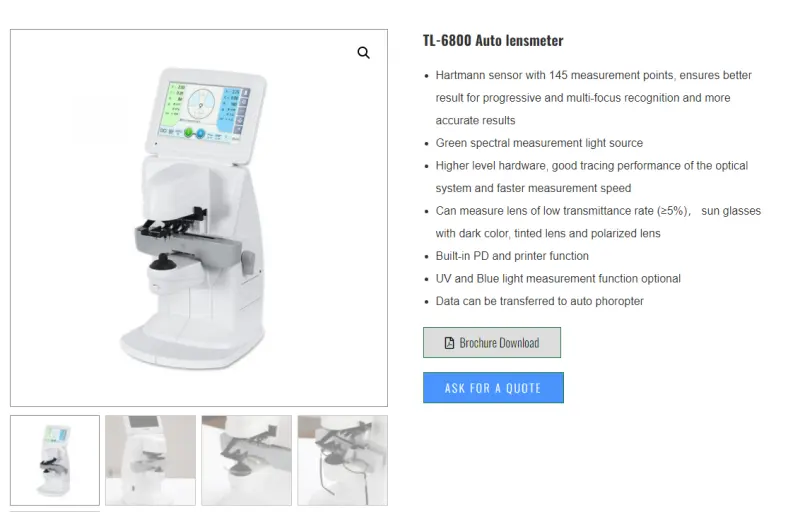Select the third thumbnail showing lens holder close-up

[x=246, y=460]
